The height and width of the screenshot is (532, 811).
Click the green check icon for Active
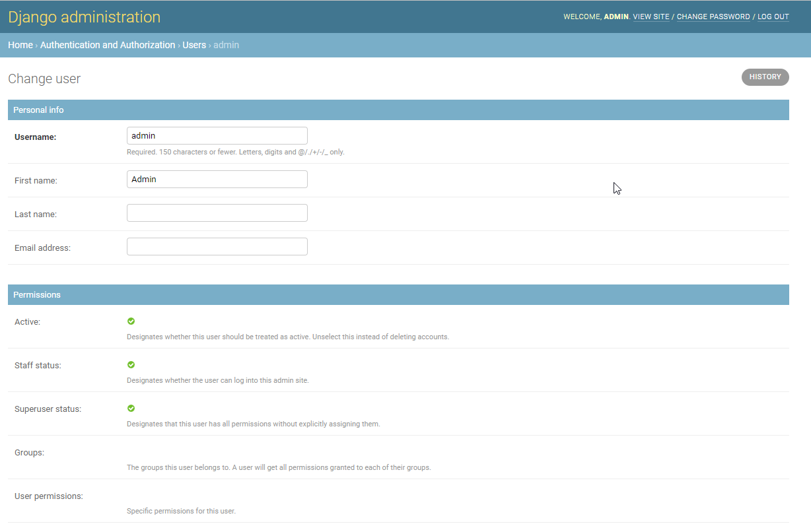(131, 321)
